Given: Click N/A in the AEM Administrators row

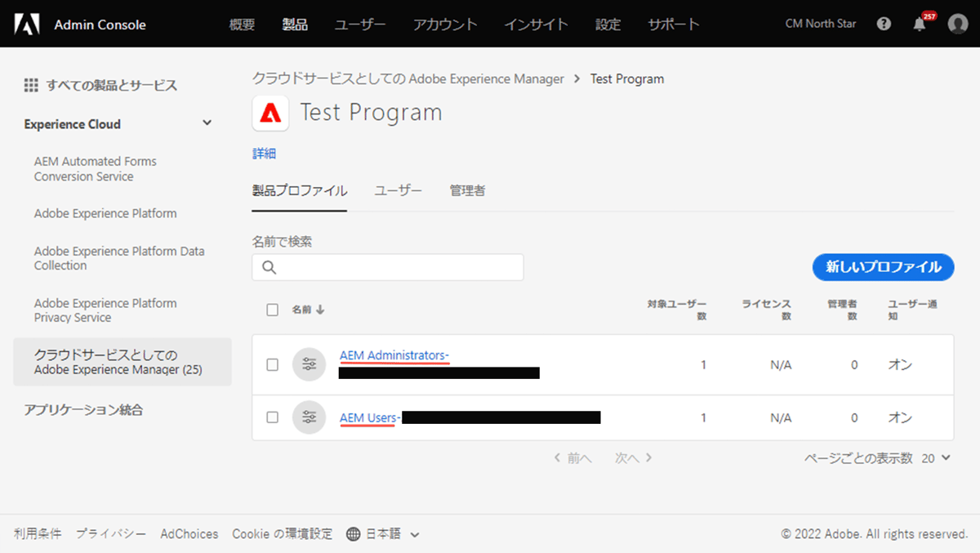Looking at the screenshot, I should 781,365.
